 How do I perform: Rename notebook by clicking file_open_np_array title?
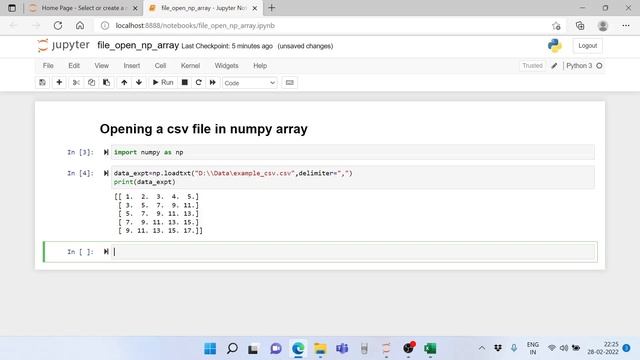point(138,45)
